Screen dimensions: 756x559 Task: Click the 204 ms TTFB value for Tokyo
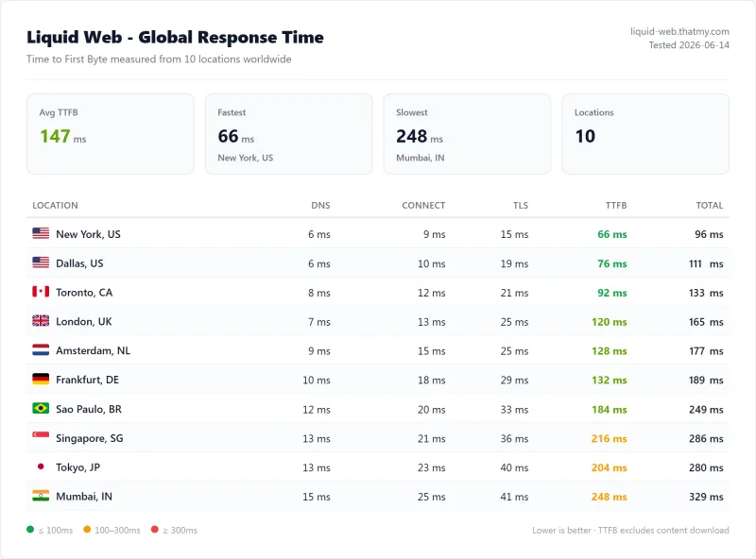pyautogui.click(x=610, y=467)
